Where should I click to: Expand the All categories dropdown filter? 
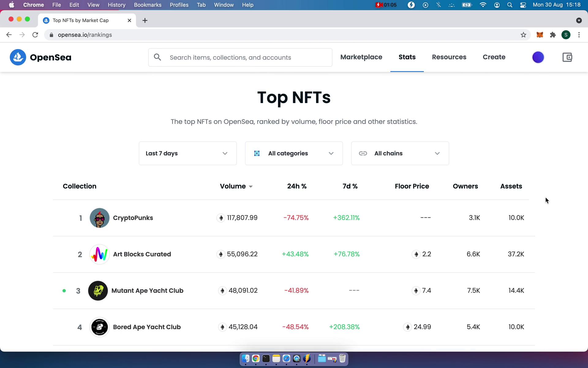point(294,153)
